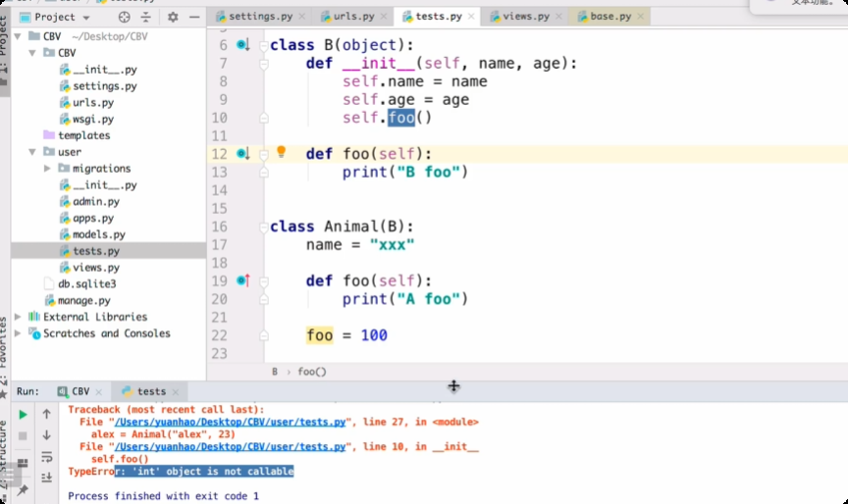Fold class B at line 6

pos(264,45)
